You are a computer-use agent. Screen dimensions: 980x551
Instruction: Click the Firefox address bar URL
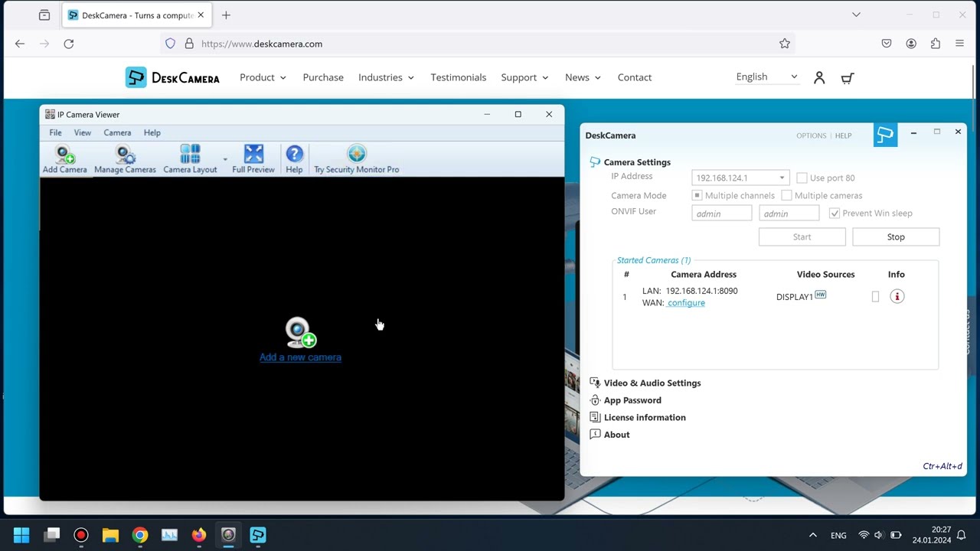coord(262,44)
